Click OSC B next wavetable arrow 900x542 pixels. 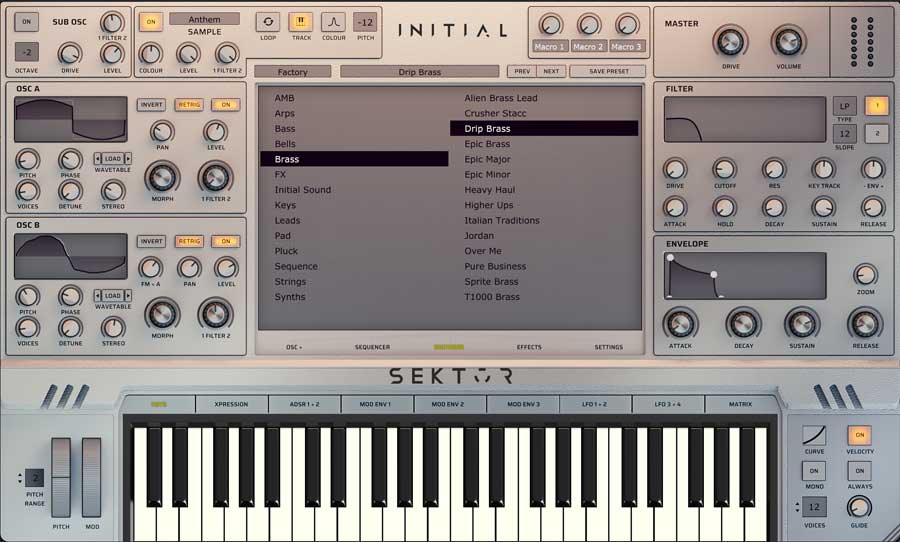128,296
